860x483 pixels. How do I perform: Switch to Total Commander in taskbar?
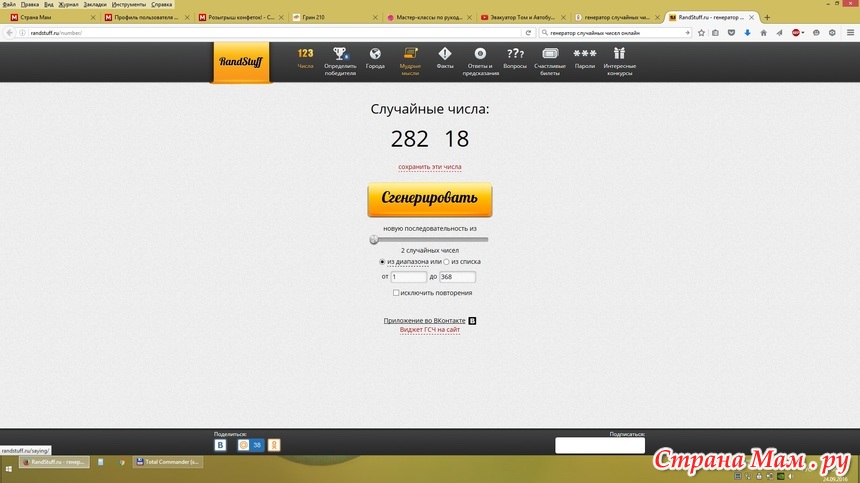(168, 462)
